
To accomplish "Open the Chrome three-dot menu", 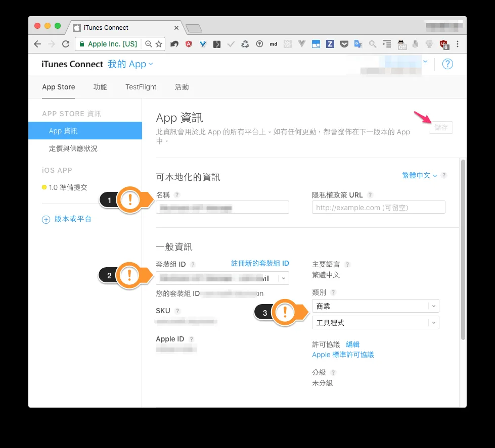I will pyautogui.click(x=458, y=44).
